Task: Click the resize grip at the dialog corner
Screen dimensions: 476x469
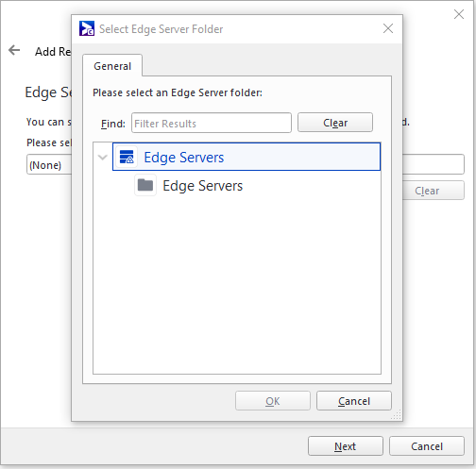Action: pyautogui.click(x=397, y=414)
